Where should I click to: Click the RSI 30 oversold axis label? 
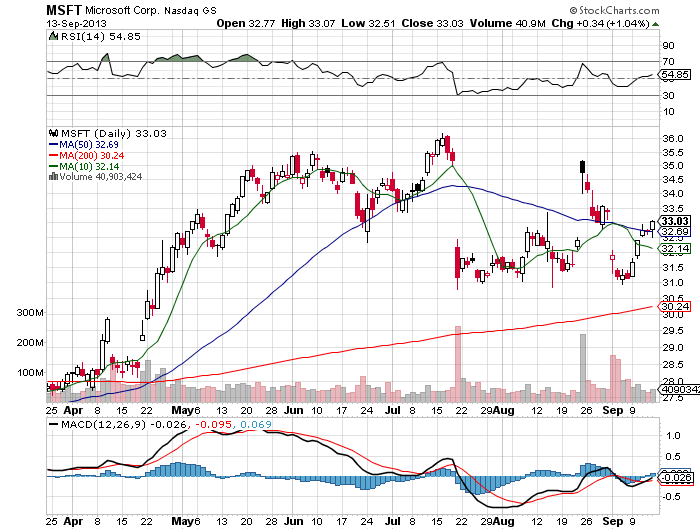(668, 96)
